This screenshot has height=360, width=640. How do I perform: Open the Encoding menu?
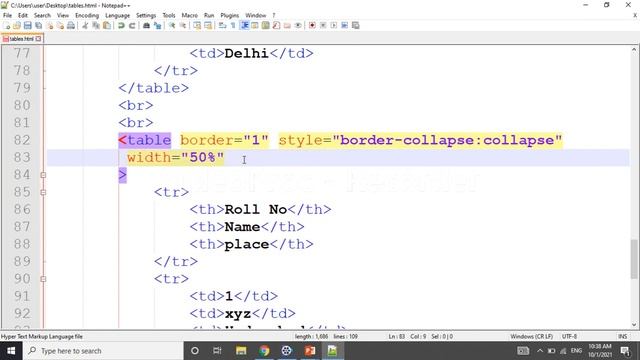(87, 16)
